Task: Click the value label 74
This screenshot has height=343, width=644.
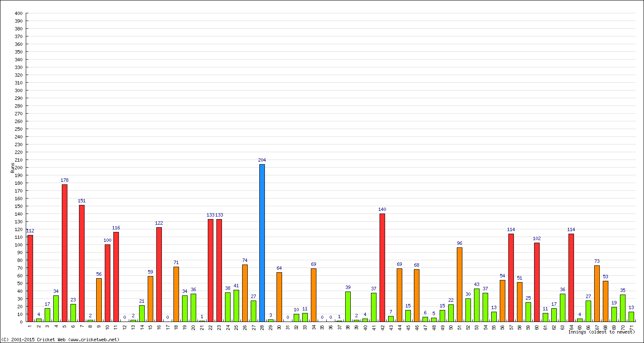Action: [x=245, y=260]
